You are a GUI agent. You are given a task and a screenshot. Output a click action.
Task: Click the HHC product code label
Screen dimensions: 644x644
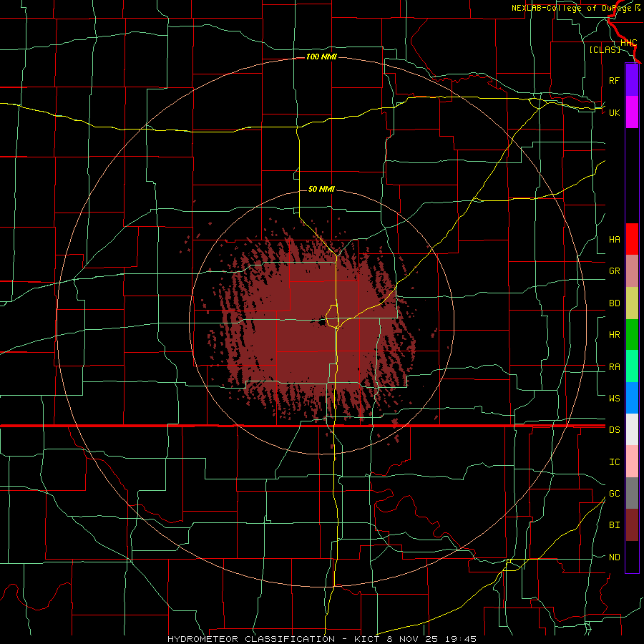628,43
